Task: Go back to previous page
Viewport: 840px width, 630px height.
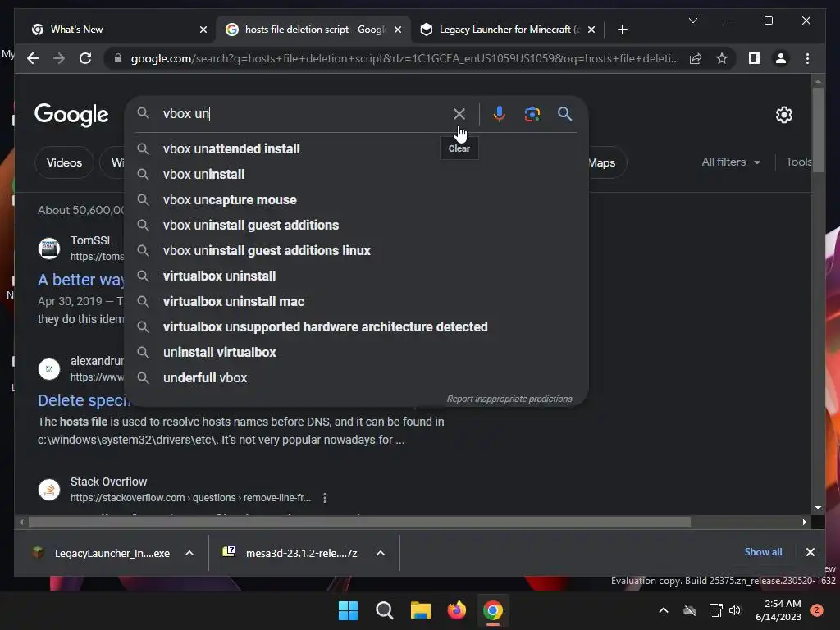Action: click(33, 58)
